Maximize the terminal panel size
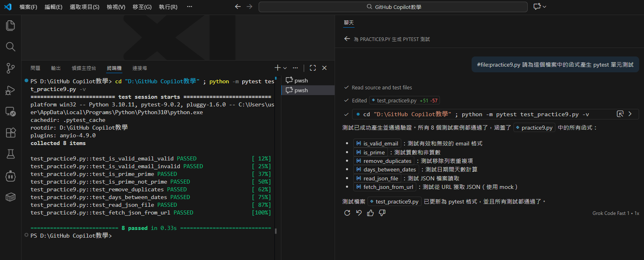This screenshot has width=644, height=260. coord(313,68)
